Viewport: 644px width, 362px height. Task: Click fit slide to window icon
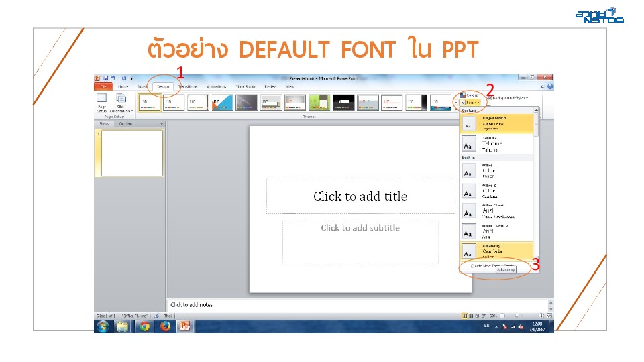click(x=549, y=316)
